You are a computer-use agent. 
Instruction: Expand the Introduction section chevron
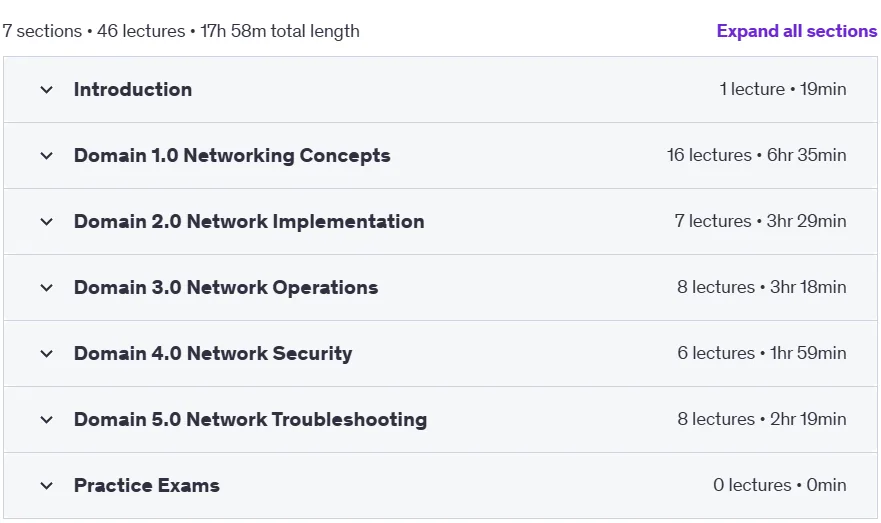[47, 90]
